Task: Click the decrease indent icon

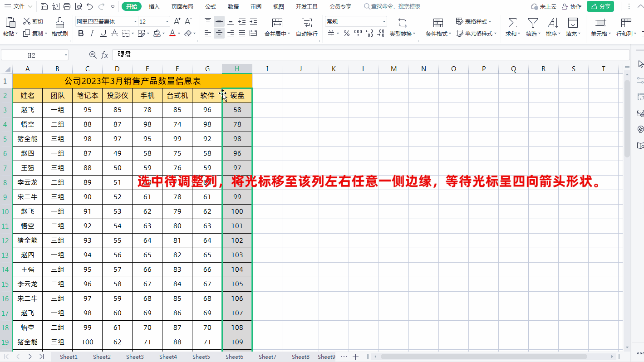Action: click(x=242, y=21)
